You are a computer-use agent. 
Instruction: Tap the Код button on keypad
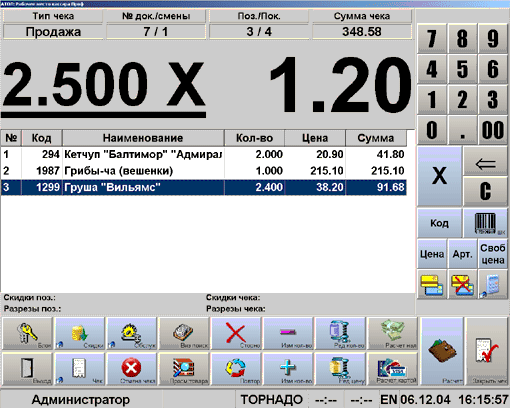(439, 223)
